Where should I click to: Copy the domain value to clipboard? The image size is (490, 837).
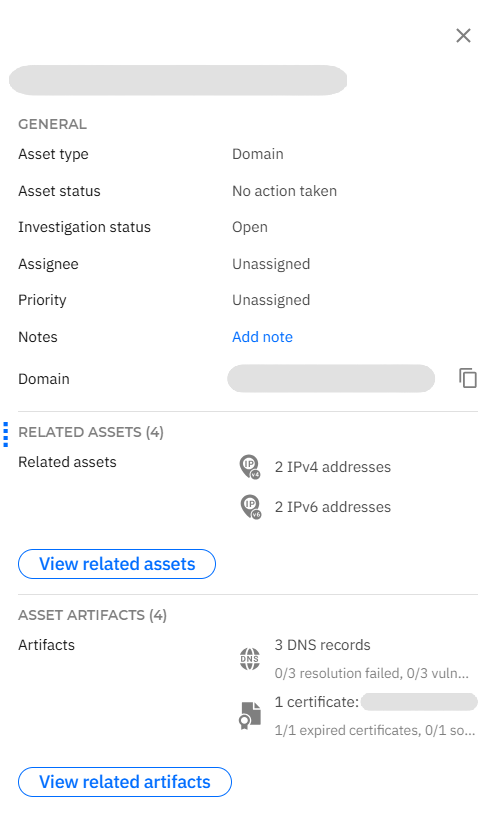468,378
